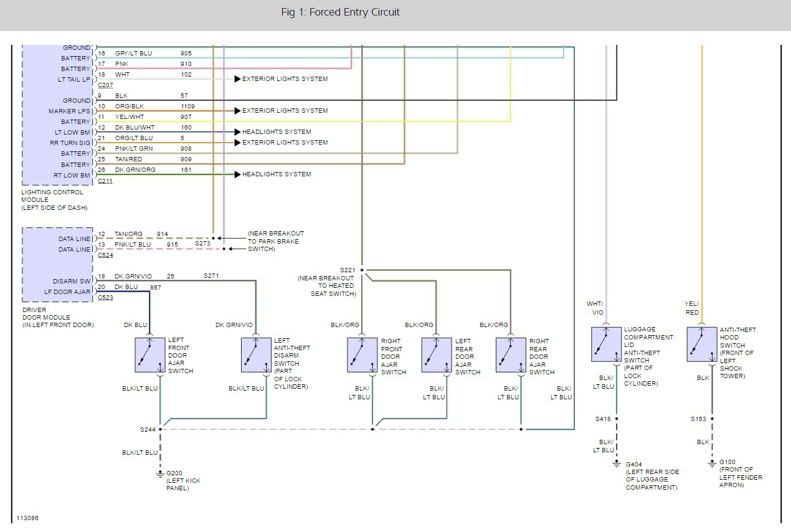Viewport: 791px width, 532px height.
Task: Click the C211 connector label
Action: [x=105, y=181]
